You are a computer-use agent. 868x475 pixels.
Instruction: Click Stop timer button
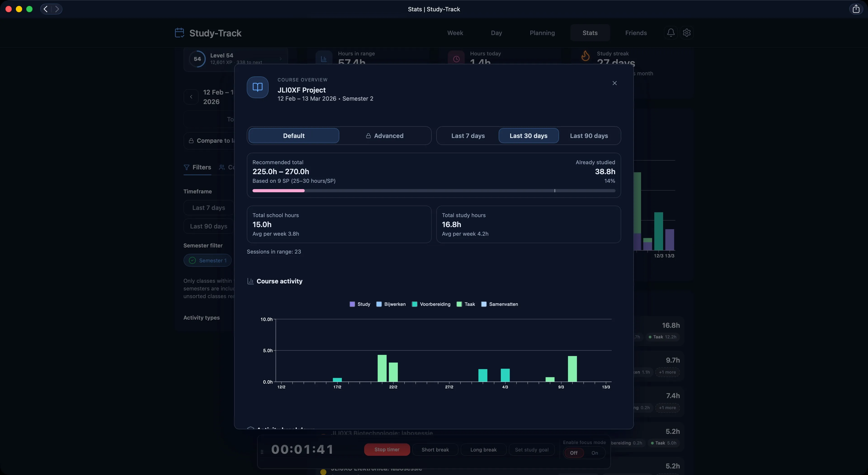(387, 449)
